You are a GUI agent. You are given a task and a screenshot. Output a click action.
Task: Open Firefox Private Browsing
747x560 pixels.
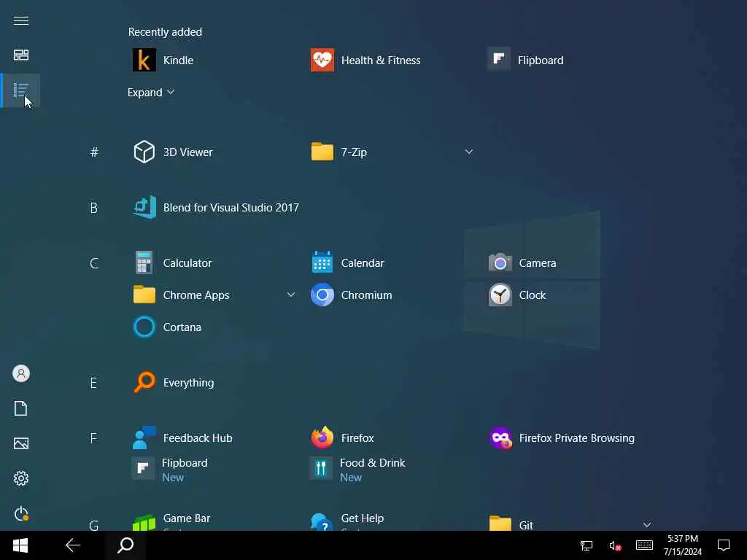click(561, 438)
